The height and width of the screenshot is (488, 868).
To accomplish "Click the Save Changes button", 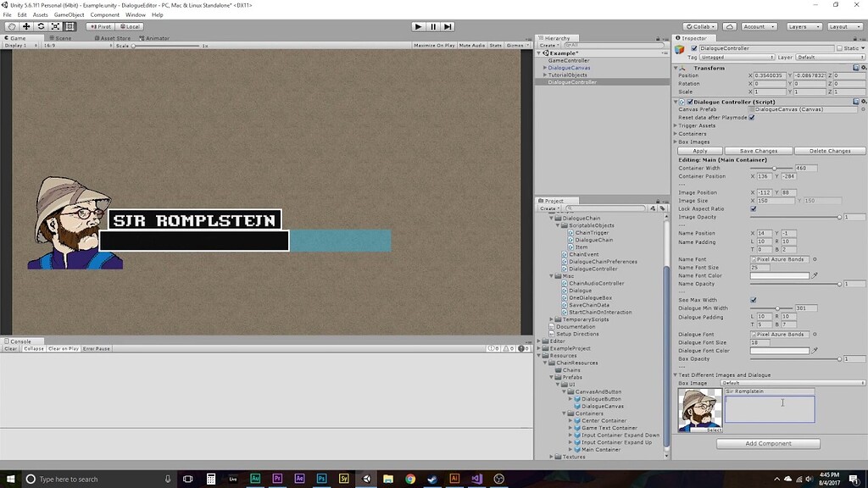I will (757, 150).
